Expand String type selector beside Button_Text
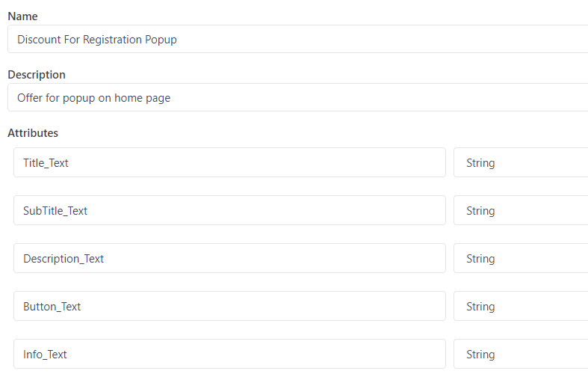The image size is (588, 377). (x=521, y=306)
